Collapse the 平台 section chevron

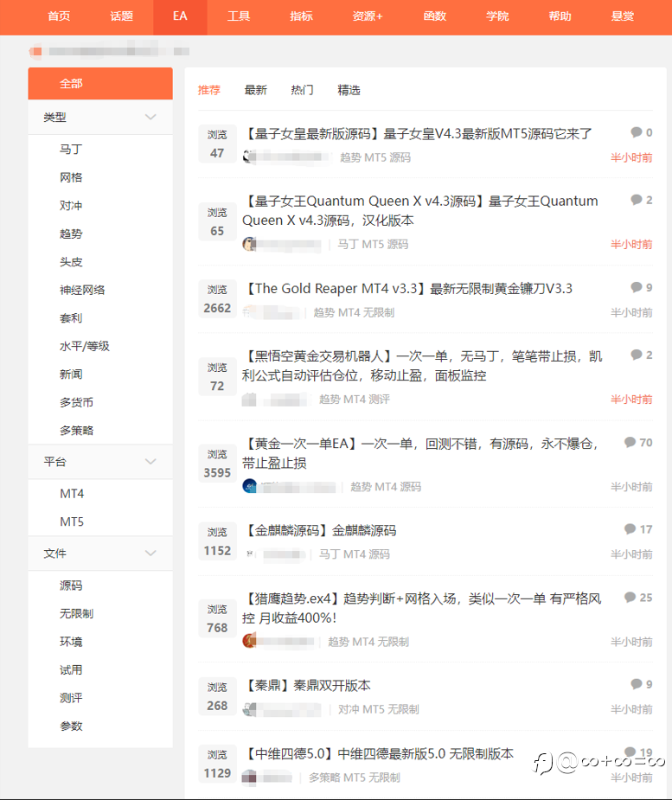click(x=150, y=462)
